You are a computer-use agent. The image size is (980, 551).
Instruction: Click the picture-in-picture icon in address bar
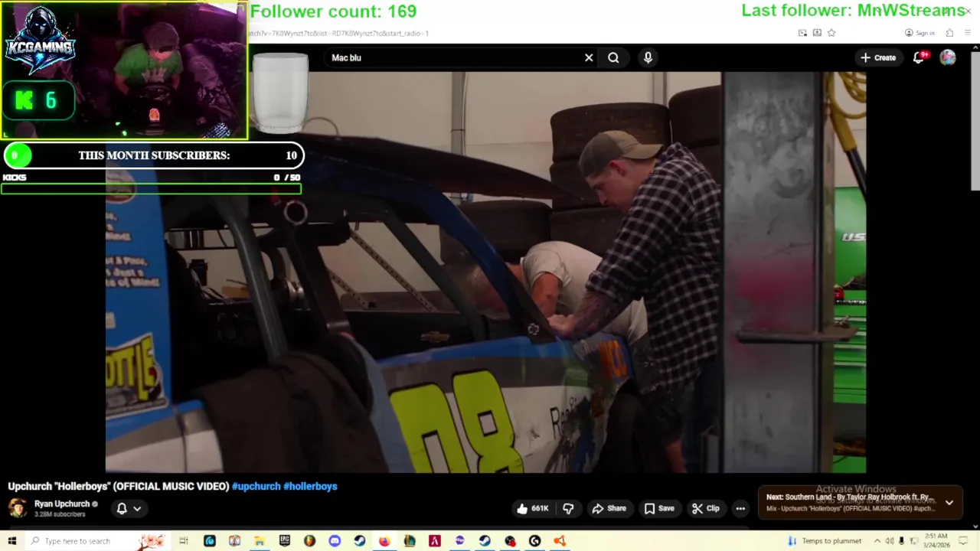(802, 33)
